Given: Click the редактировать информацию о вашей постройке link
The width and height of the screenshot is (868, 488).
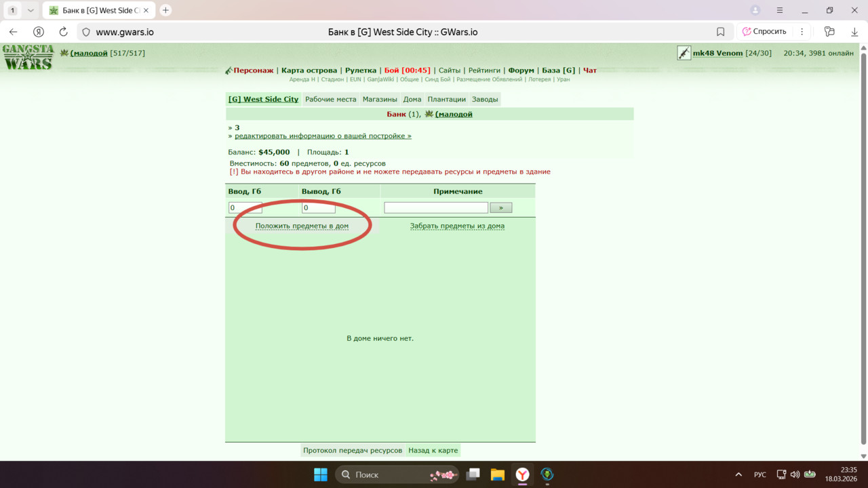Looking at the screenshot, I should click(x=323, y=136).
